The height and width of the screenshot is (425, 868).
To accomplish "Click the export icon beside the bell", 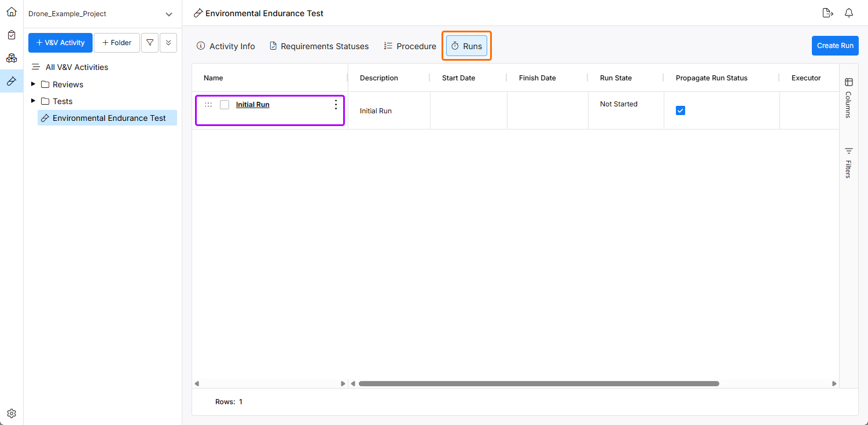I will pyautogui.click(x=827, y=13).
